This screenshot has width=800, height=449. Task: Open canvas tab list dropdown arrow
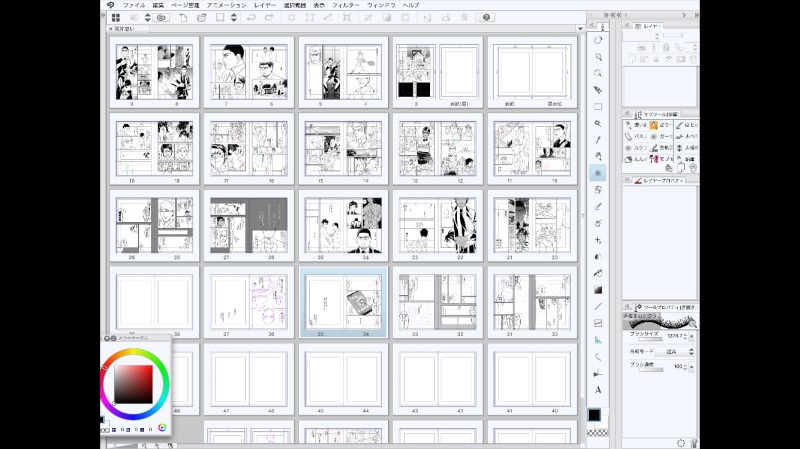click(580, 29)
